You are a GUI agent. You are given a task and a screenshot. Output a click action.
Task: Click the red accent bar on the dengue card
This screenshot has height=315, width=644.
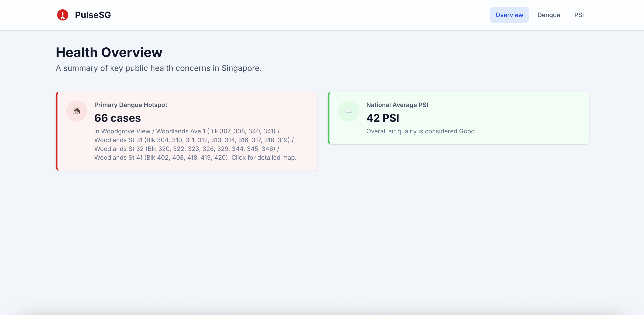click(57, 131)
